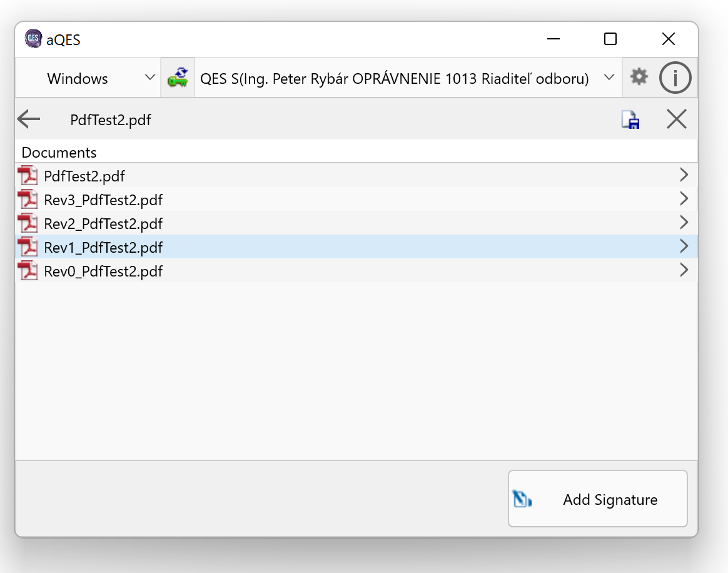Expand the chevron for Rev1_PdfTest2.pdf
The width and height of the screenshot is (728, 573).
coord(684,246)
